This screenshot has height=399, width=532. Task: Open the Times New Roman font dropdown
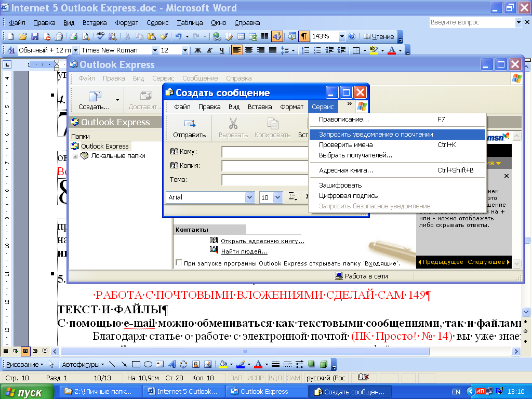pos(155,50)
